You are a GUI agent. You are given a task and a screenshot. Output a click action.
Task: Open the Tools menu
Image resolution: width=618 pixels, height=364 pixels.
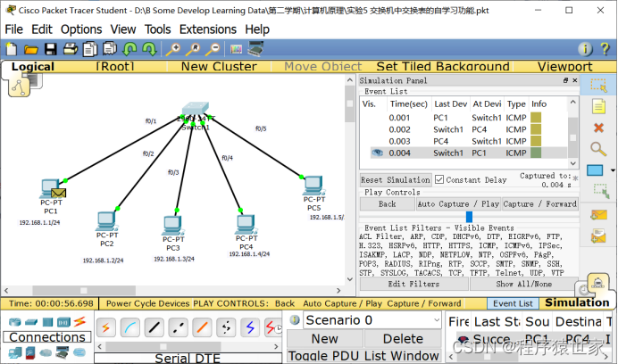pyautogui.click(x=158, y=29)
